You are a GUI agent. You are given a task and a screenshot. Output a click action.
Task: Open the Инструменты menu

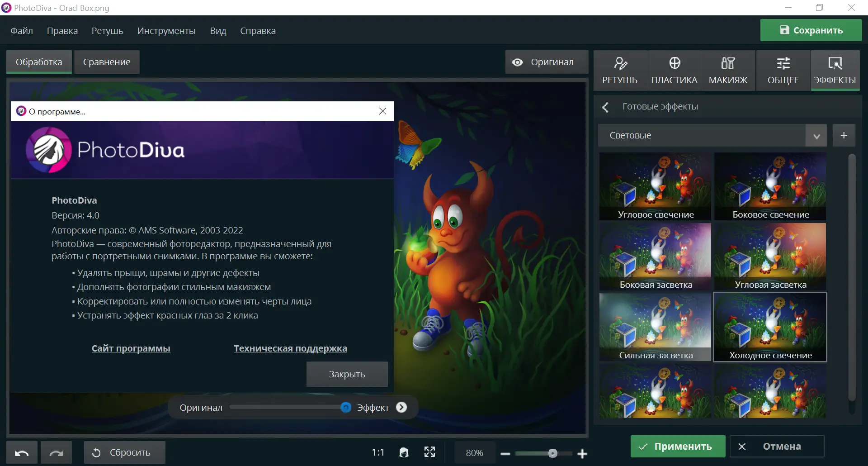166,31
